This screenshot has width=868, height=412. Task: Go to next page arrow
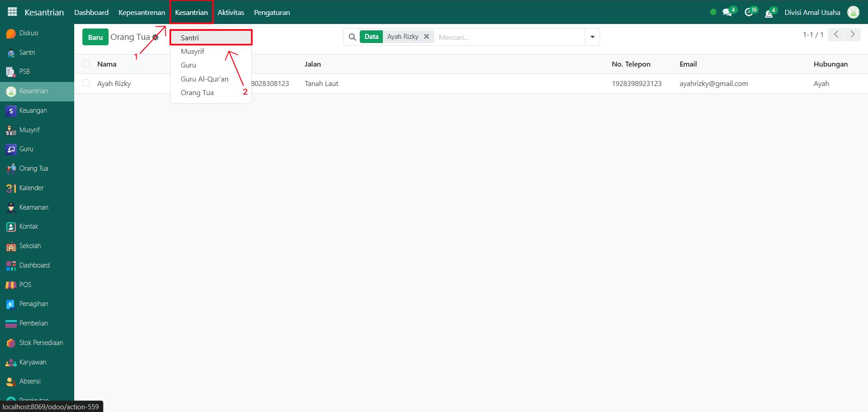click(x=853, y=34)
